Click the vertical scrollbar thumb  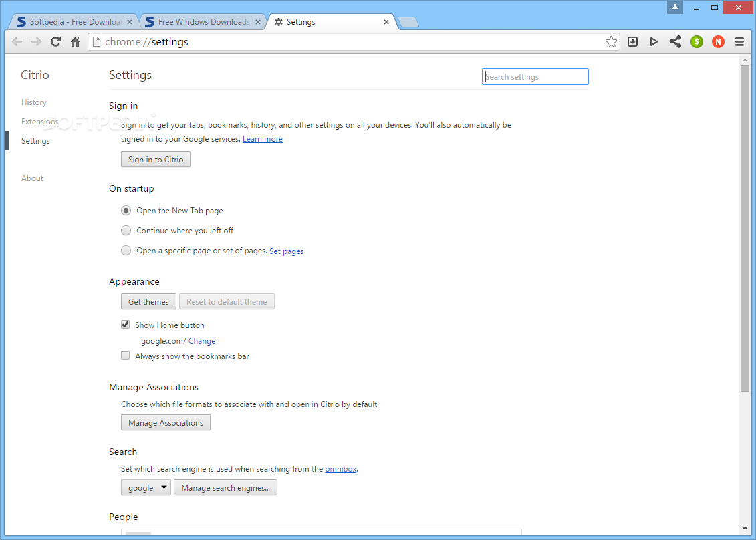(x=745, y=228)
